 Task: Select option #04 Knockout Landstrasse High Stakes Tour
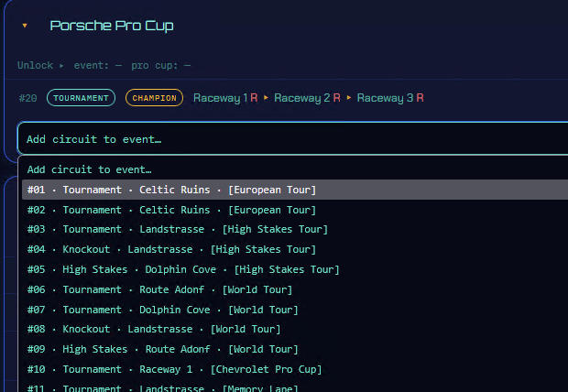click(x=295, y=249)
